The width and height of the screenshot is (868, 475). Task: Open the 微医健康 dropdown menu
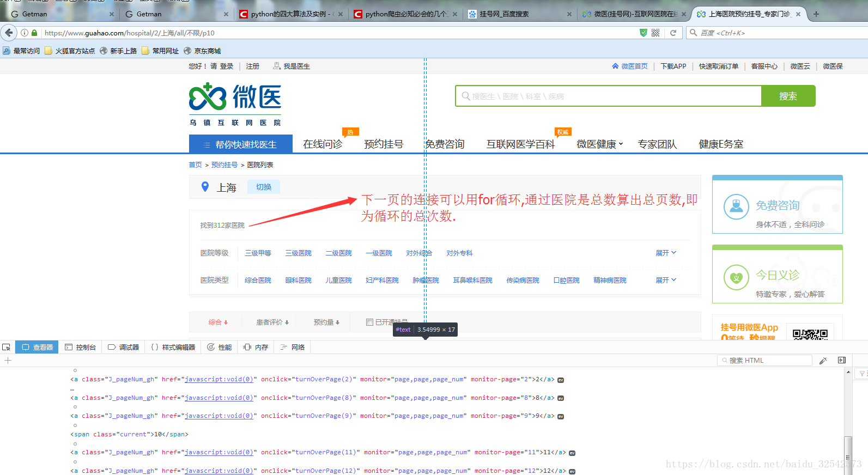[x=599, y=144]
